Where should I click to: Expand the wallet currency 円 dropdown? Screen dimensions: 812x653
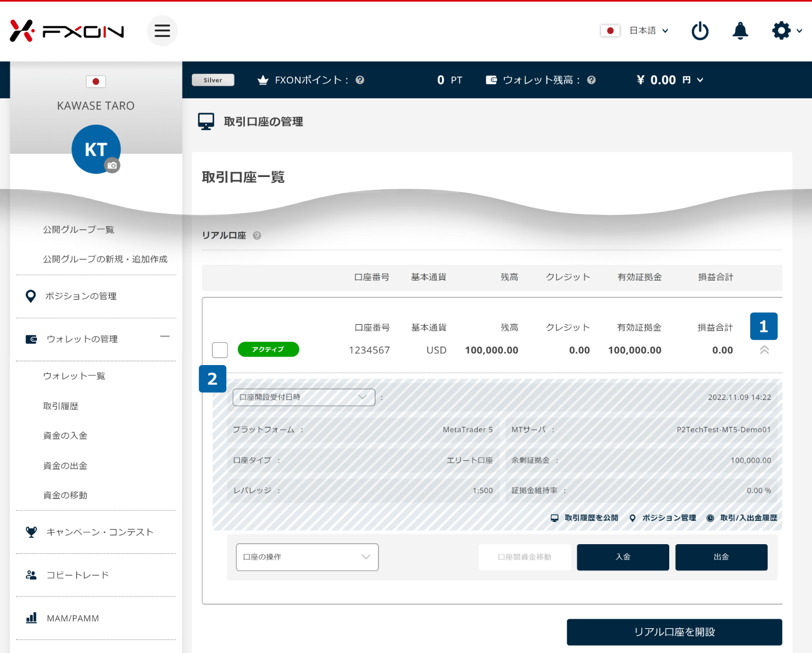tap(693, 80)
